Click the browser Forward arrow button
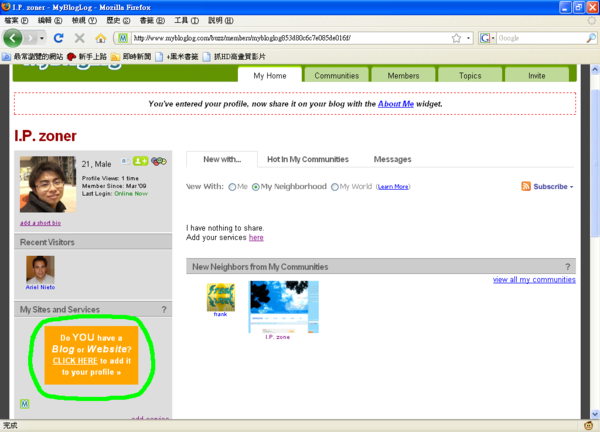This screenshot has height=432, width=600. tap(30, 38)
